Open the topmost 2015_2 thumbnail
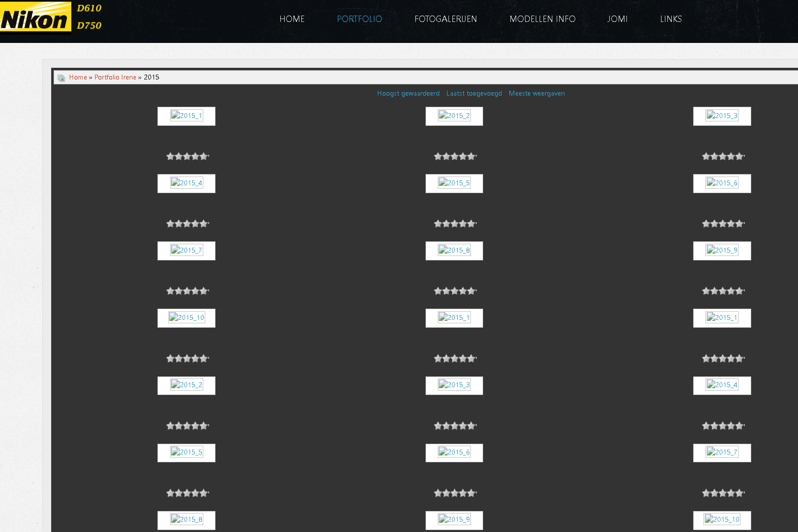Image resolution: width=798 pixels, height=532 pixels. click(454, 116)
